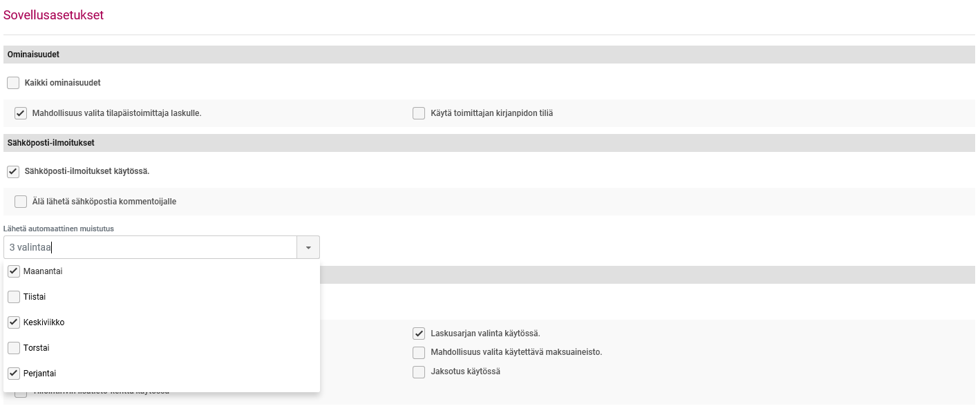980x406 pixels.
Task: Tick the Torstai option
Action: pyautogui.click(x=14, y=348)
